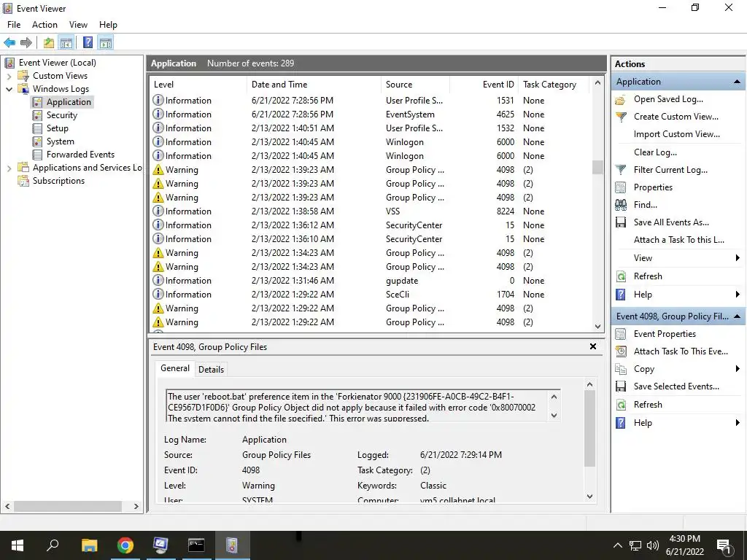Click Clear Log action

point(655,152)
